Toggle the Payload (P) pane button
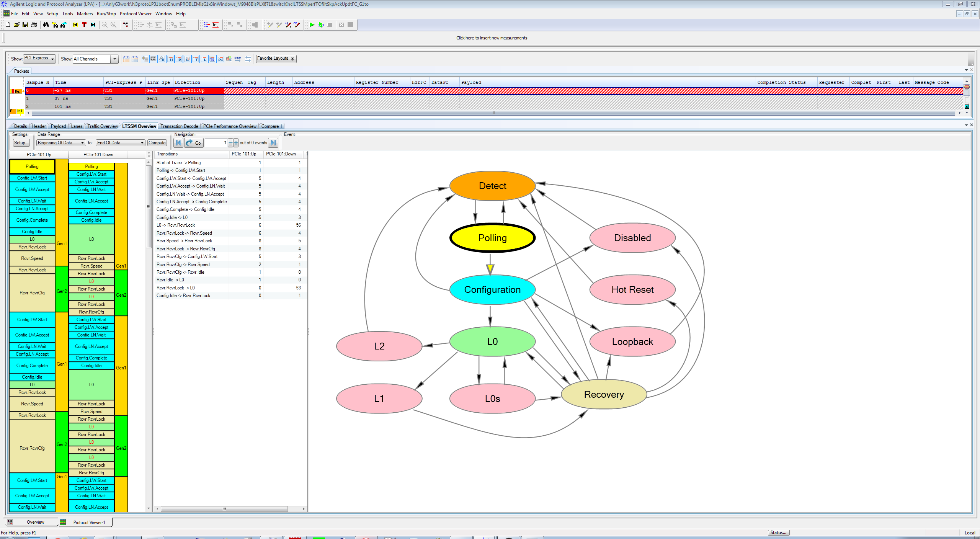Viewport: 980px width, 539px height. (179, 59)
